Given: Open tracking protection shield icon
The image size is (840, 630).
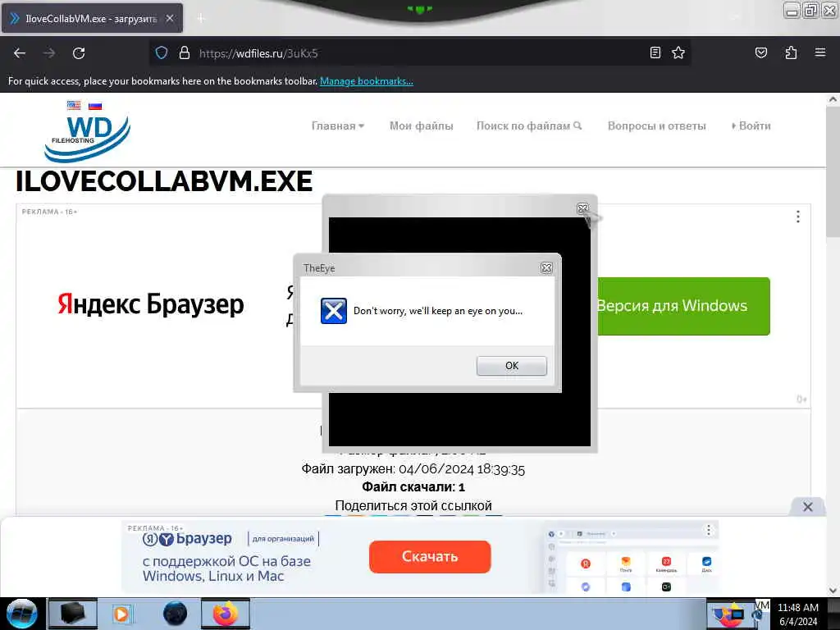Looking at the screenshot, I should [x=162, y=53].
